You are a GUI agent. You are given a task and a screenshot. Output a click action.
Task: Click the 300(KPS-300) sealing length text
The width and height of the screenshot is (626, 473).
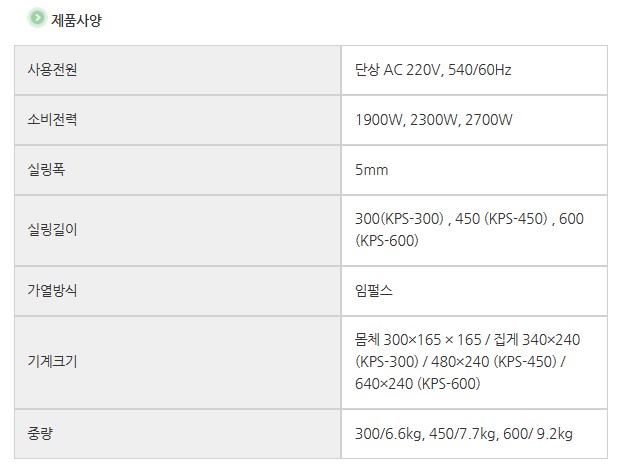pos(398,220)
